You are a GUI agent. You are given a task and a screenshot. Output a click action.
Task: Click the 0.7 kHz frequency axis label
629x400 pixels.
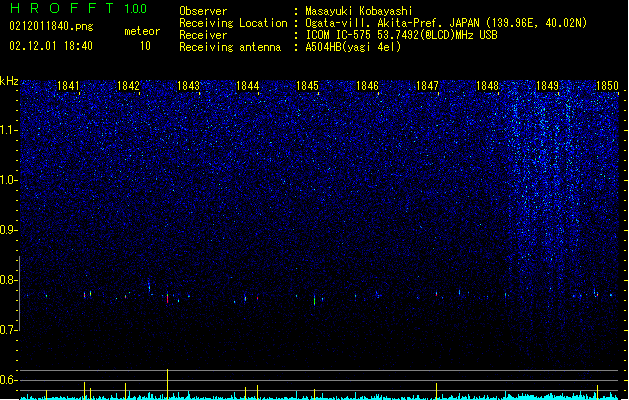[x=9, y=330]
